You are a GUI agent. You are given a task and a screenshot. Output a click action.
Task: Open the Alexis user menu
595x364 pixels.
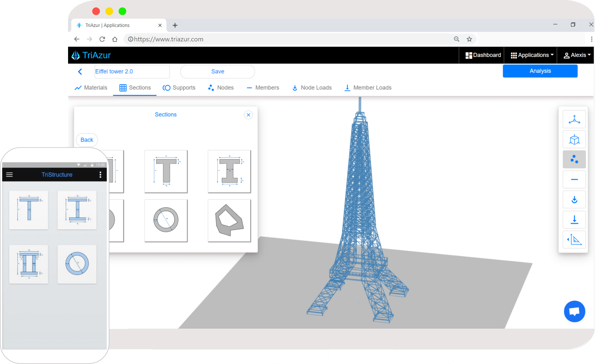point(577,55)
